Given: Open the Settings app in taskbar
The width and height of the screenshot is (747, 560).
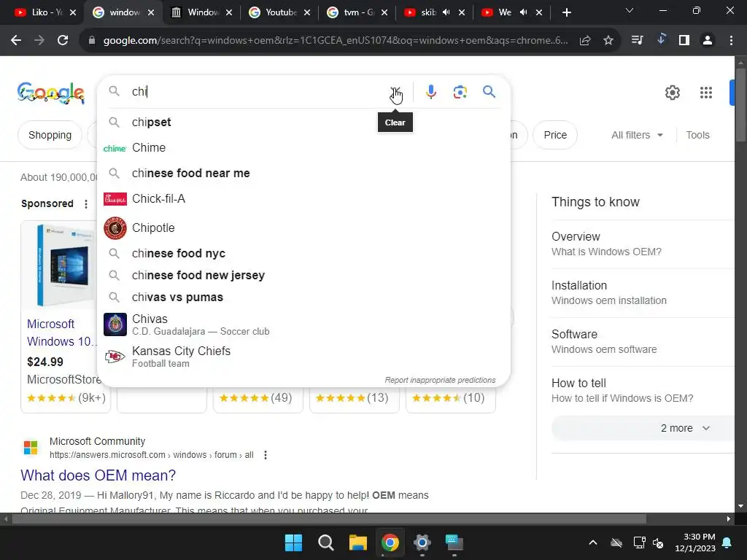Looking at the screenshot, I should pyautogui.click(x=422, y=542).
